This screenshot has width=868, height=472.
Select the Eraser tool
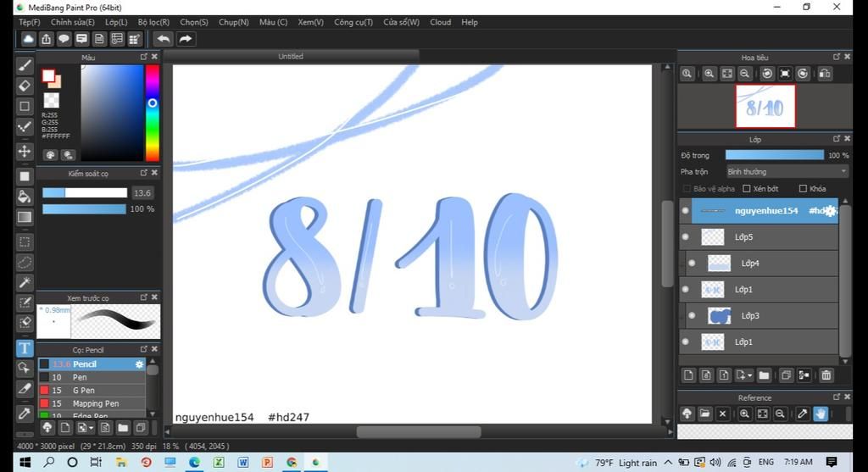coord(25,86)
